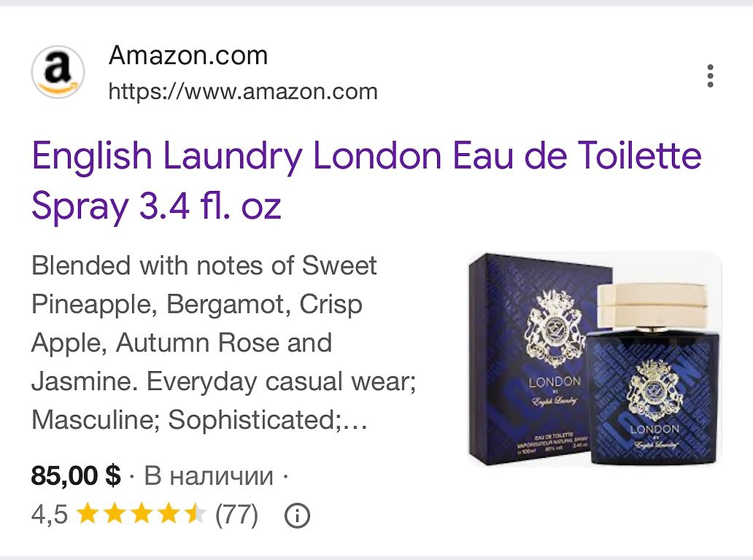Viewport: 753px width, 560px height.
Task: Click the Amazon logo favicon
Action: point(58,72)
